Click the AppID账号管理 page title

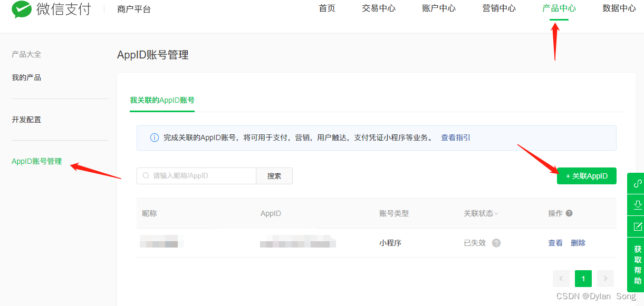click(x=153, y=55)
